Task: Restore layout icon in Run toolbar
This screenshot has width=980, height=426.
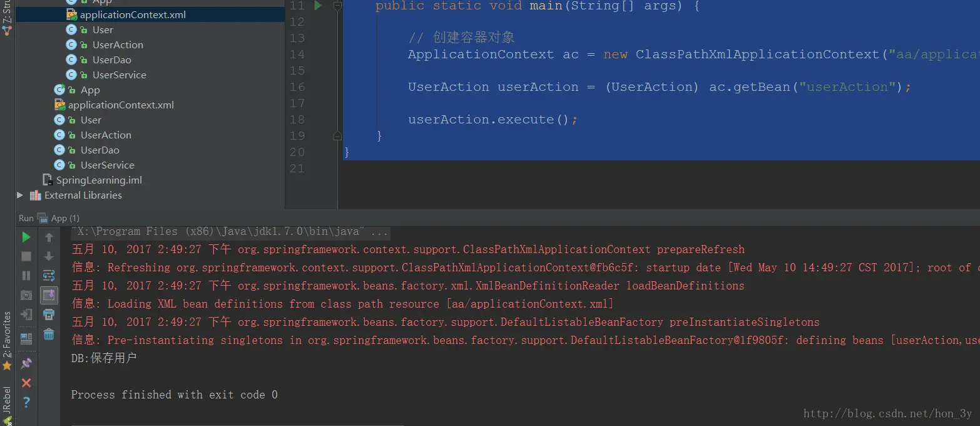Action: 26,339
